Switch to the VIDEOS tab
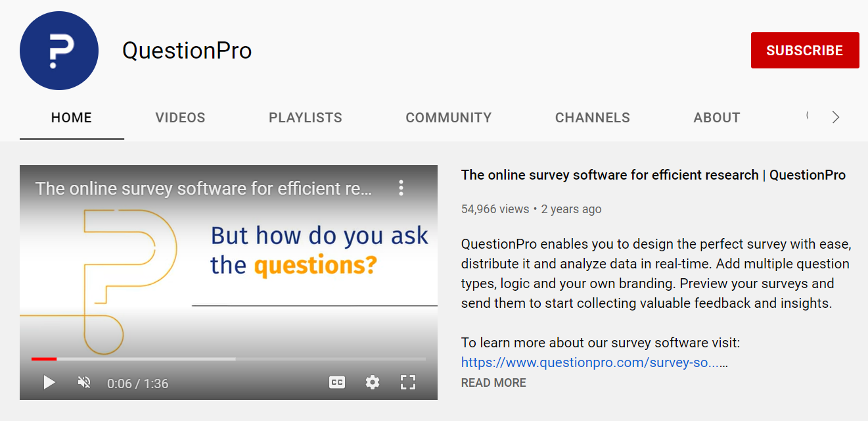Viewport: 868px width, 421px height. point(180,118)
